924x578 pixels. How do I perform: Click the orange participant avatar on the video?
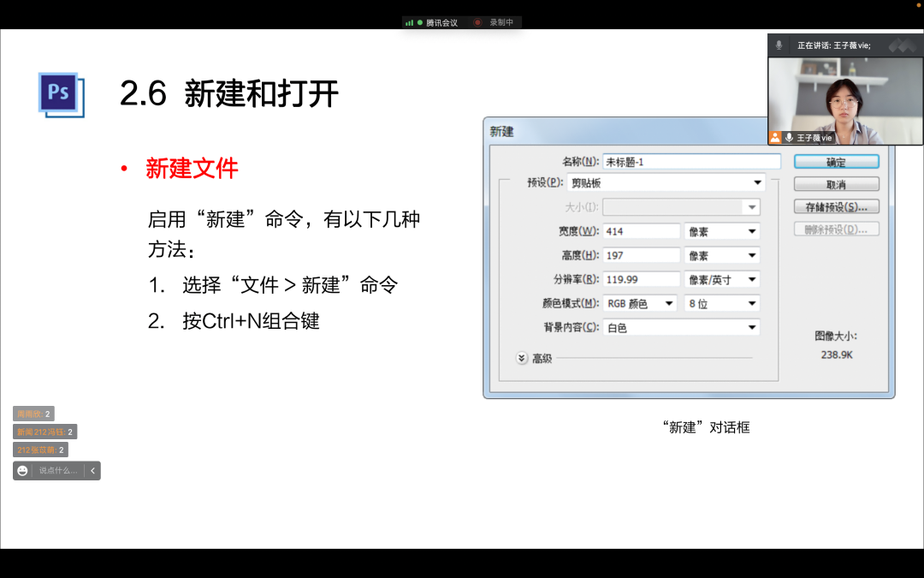[x=775, y=137]
